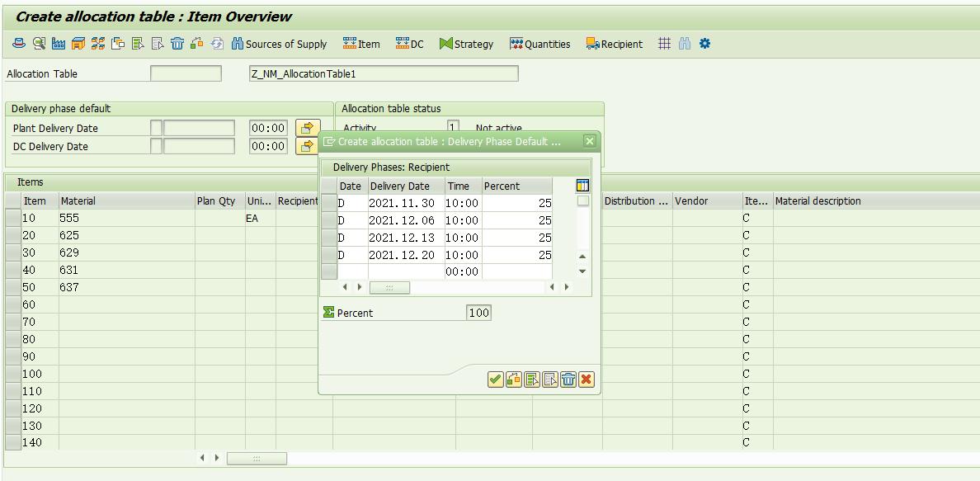Open Sources of Supply

coord(280,45)
